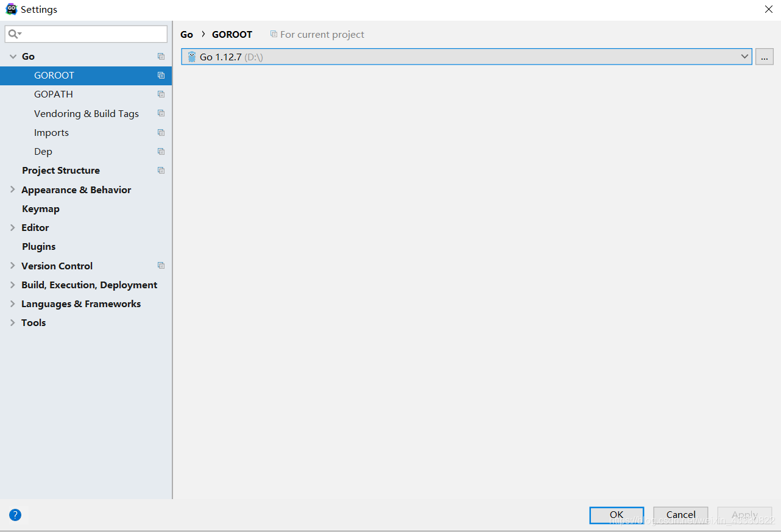
Task: Expand the Tools settings section
Action: [13, 322]
